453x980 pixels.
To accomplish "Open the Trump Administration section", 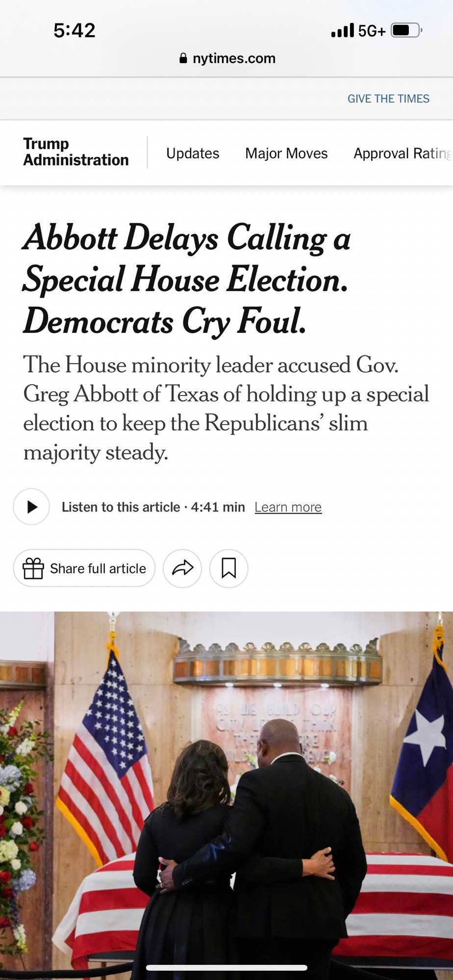I will point(75,152).
